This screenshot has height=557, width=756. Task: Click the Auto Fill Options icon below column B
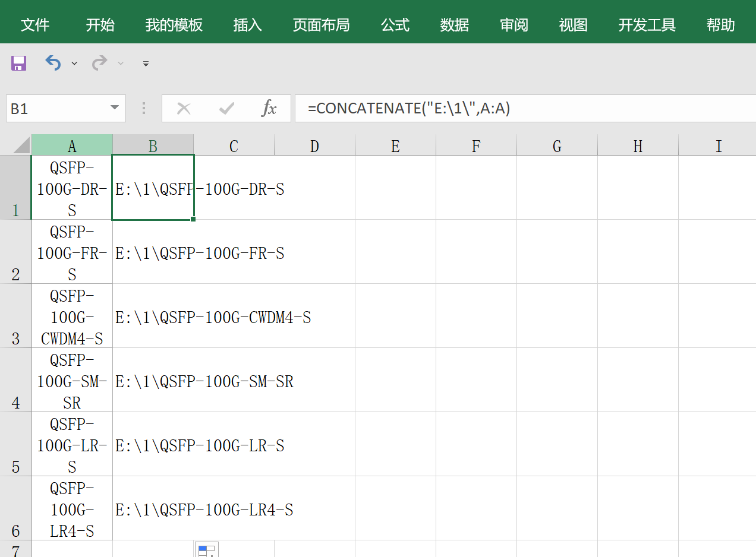pyautogui.click(x=206, y=550)
